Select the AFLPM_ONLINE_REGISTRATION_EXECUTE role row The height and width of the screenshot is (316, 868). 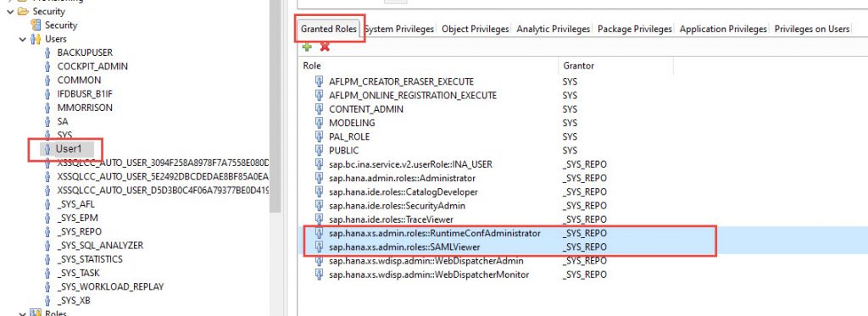tap(413, 95)
